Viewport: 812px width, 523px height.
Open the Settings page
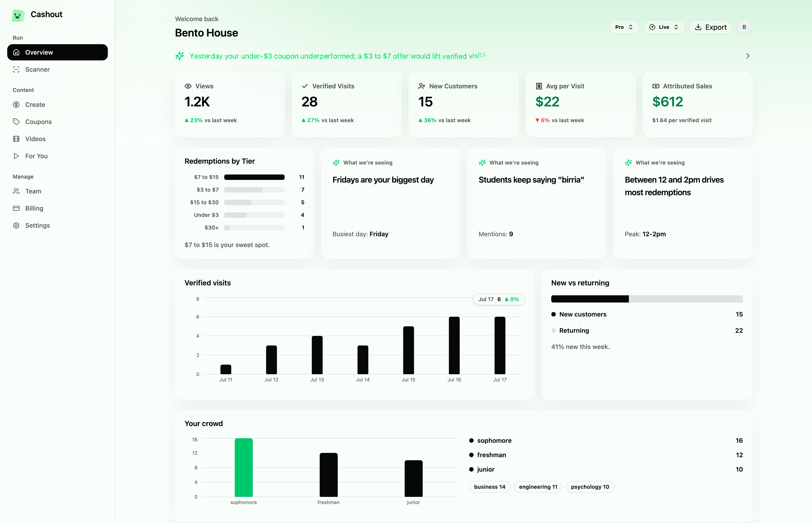[x=58, y=225]
